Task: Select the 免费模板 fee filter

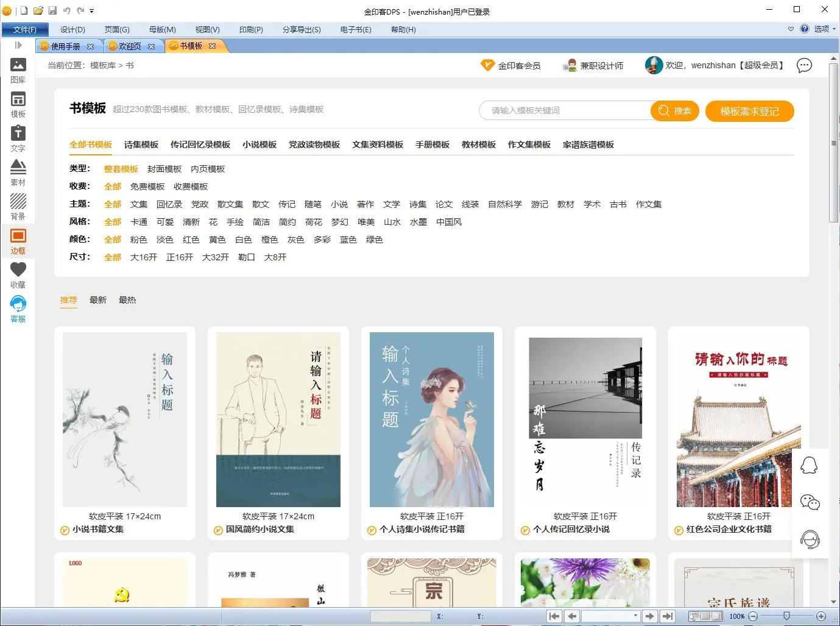Action: click(x=147, y=187)
